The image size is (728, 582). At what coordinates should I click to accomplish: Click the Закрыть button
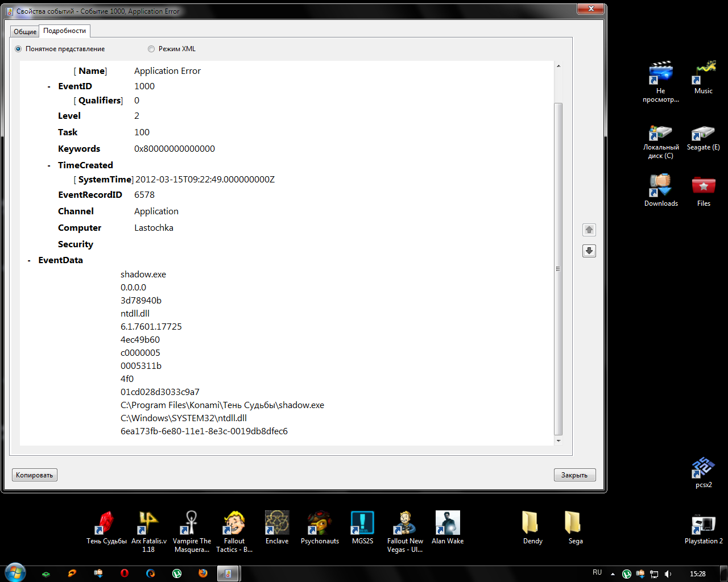[574, 475]
